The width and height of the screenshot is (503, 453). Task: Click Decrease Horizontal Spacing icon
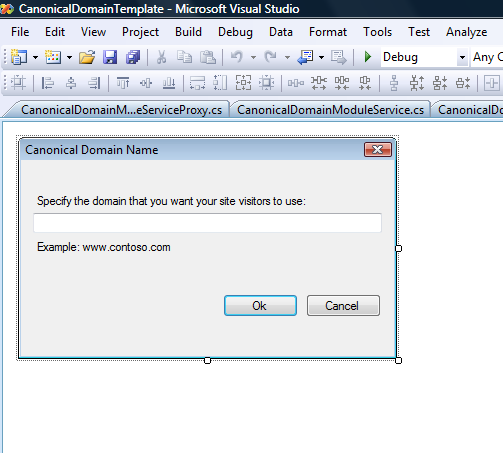click(342, 83)
